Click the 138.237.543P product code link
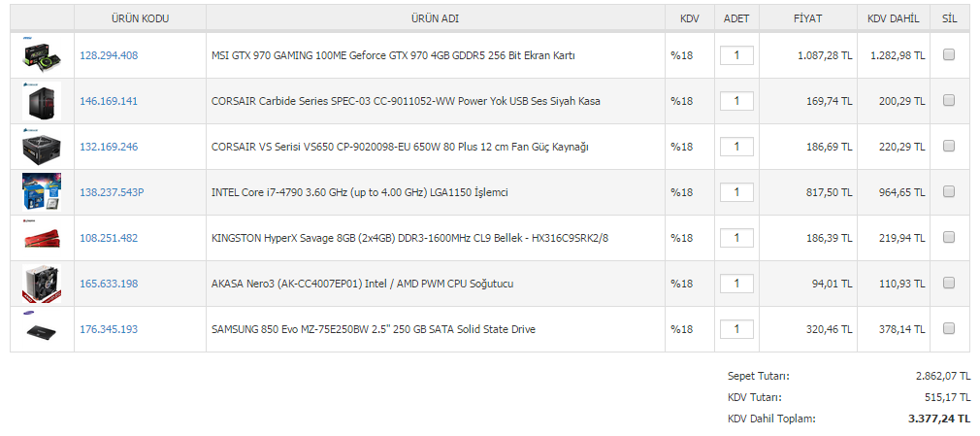The width and height of the screenshot is (980, 436). (x=112, y=192)
